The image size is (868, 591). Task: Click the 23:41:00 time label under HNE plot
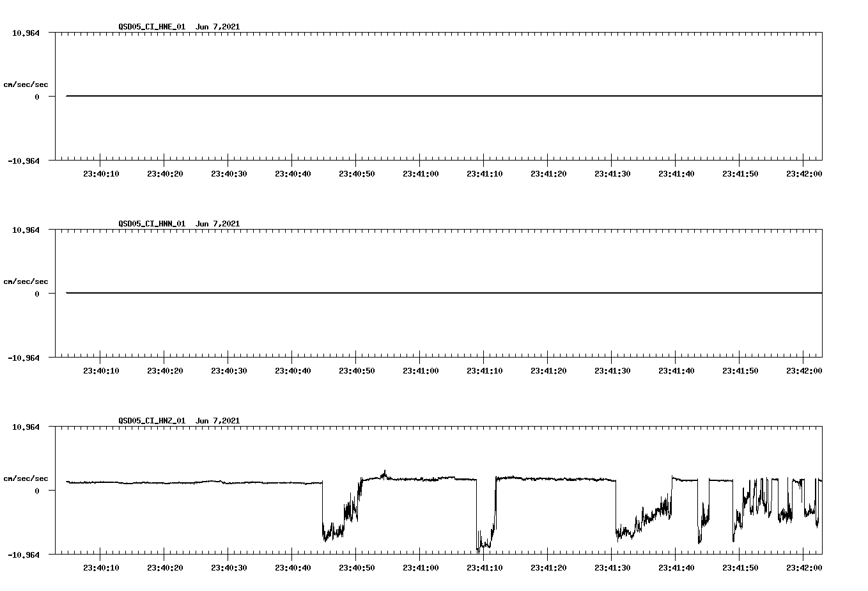pos(421,174)
